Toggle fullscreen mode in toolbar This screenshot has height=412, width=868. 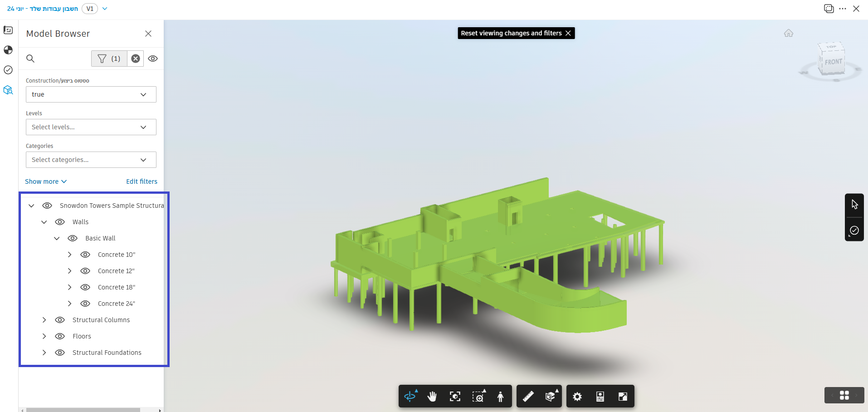pos(623,396)
